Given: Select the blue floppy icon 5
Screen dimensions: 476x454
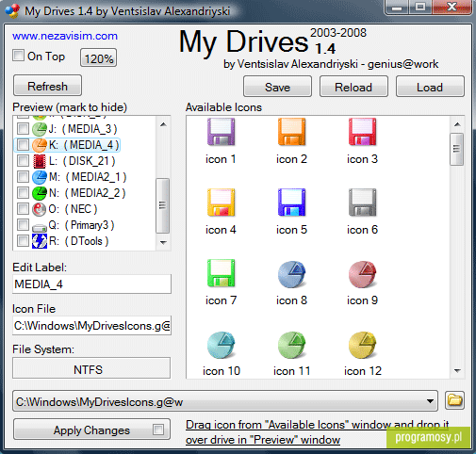Looking at the screenshot, I should pyautogui.click(x=291, y=203).
